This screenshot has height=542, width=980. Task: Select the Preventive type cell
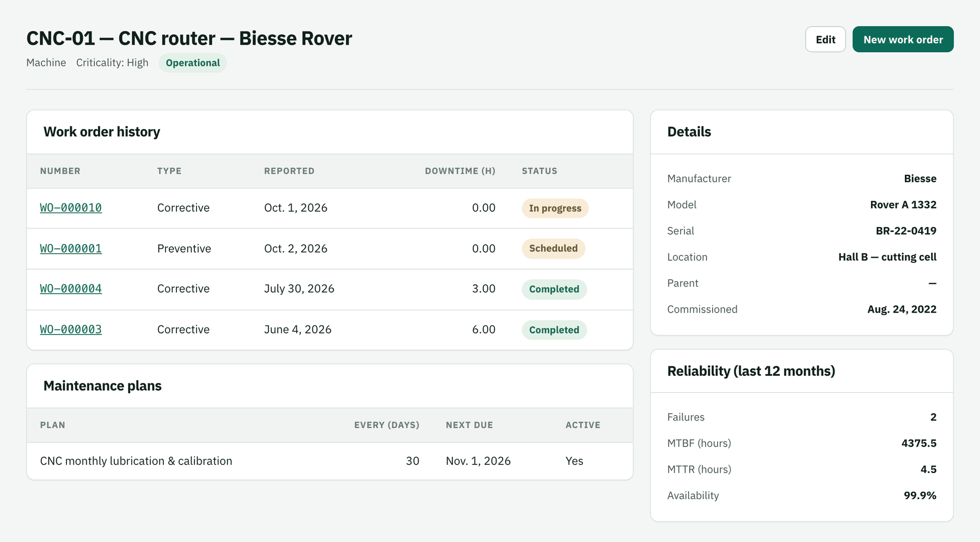pos(184,248)
